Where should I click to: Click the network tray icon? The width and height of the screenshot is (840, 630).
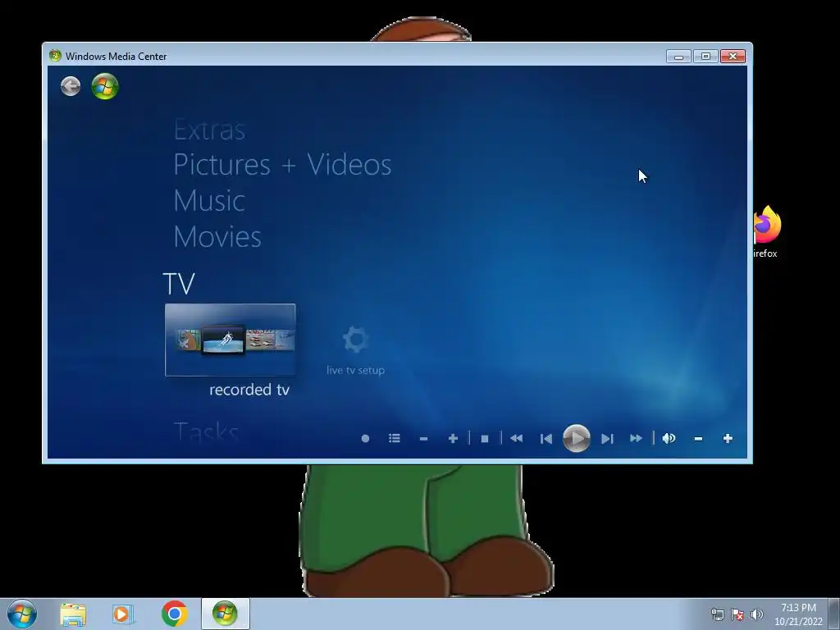tap(717, 614)
